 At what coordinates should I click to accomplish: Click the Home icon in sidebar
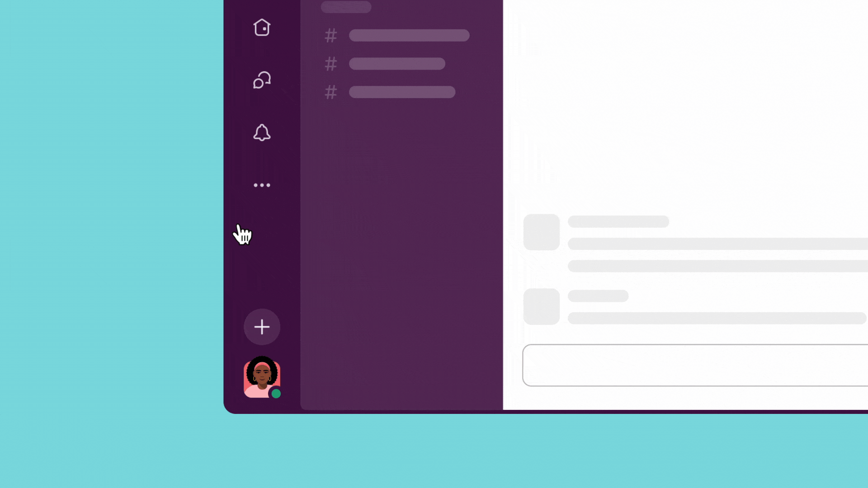[262, 28]
